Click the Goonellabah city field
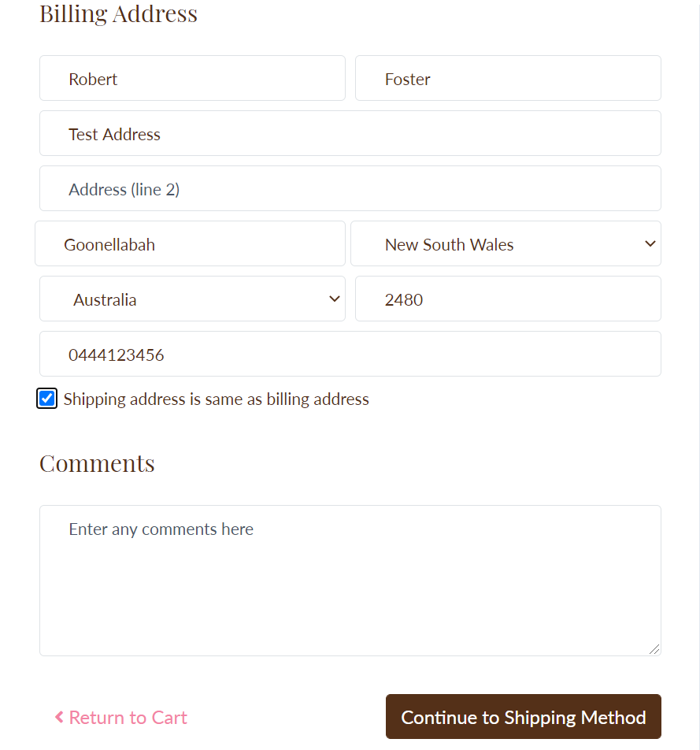The width and height of the screenshot is (700, 750). coord(190,244)
